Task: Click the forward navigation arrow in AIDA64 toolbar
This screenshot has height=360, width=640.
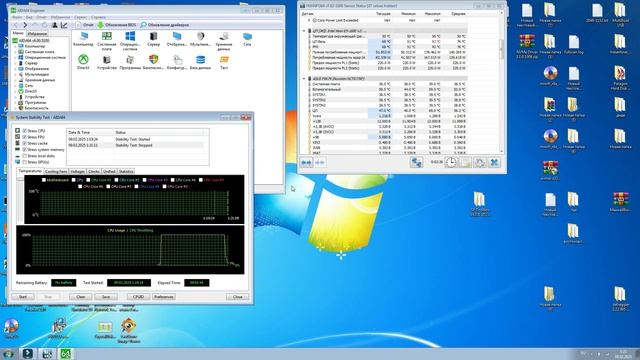Action: click(25, 25)
